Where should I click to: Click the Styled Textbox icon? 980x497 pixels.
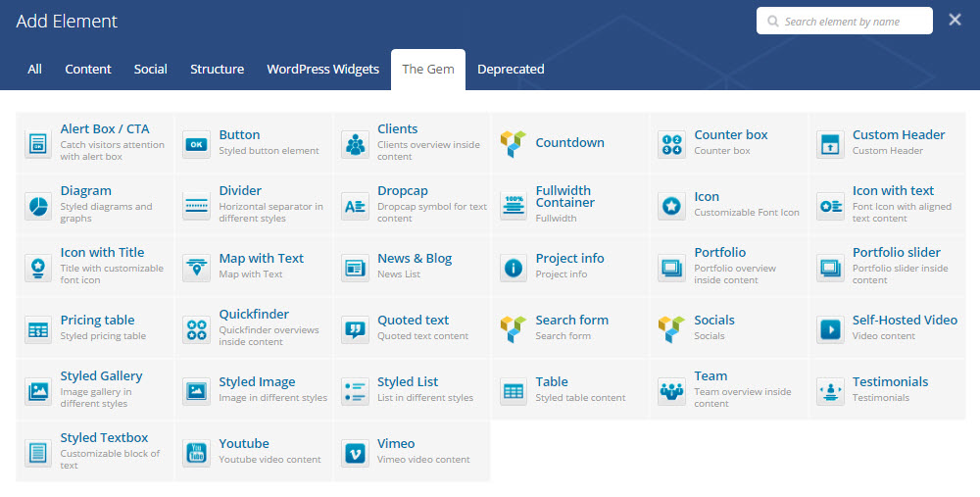pyautogui.click(x=38, y=453)
